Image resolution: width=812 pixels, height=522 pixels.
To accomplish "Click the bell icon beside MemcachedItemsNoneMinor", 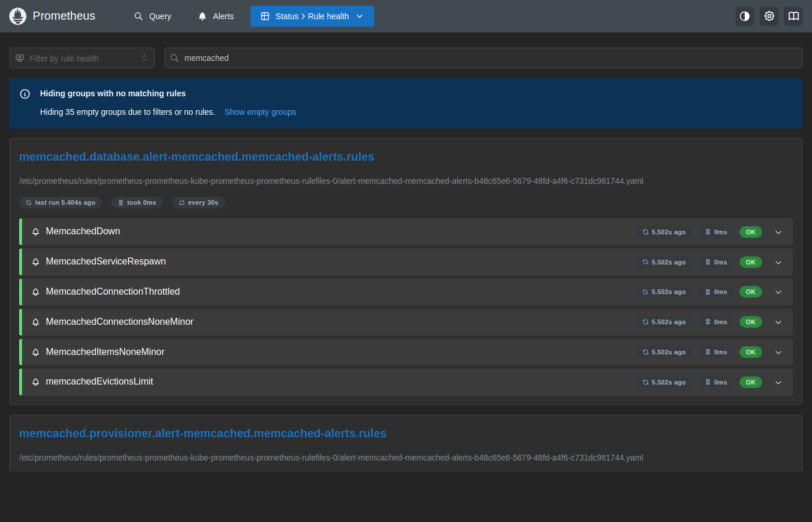I will point(35,352).
